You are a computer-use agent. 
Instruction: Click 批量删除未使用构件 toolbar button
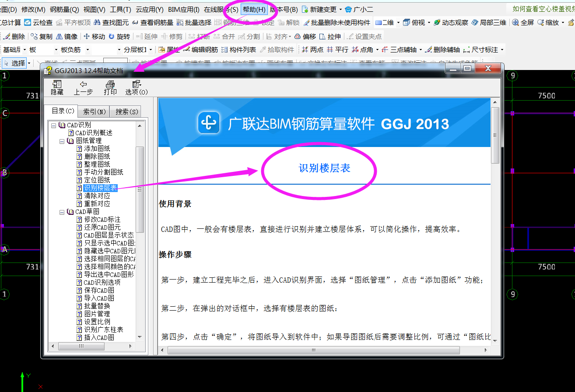[x=337, y=23]
